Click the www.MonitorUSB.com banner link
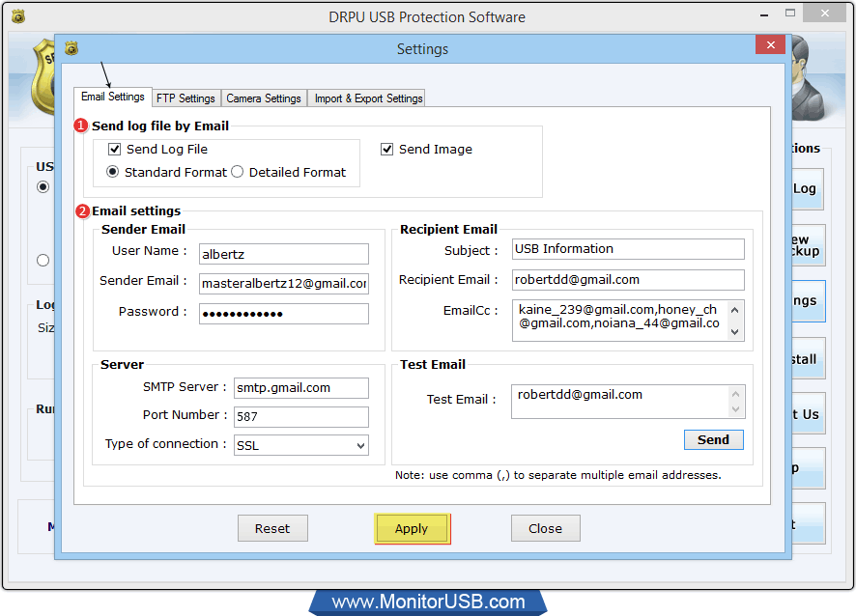856x616 pixels. coord(428,602)
